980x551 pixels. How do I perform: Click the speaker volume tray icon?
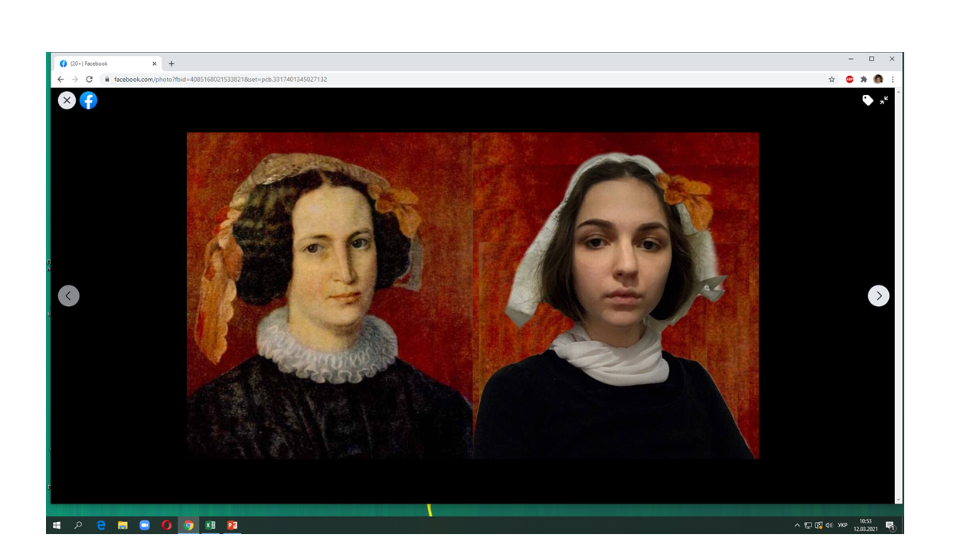click(829, 525)
